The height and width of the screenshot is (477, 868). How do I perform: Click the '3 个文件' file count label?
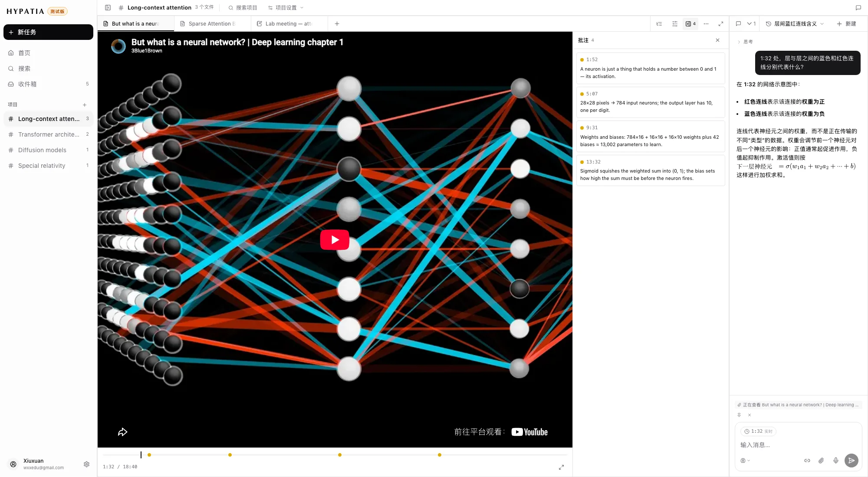pos(204,7)
